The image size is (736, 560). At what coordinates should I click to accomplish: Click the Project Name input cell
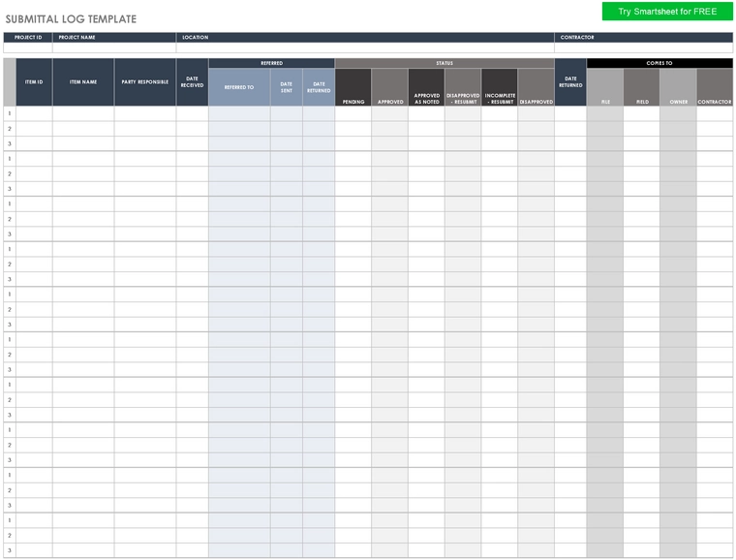[114, 47]
